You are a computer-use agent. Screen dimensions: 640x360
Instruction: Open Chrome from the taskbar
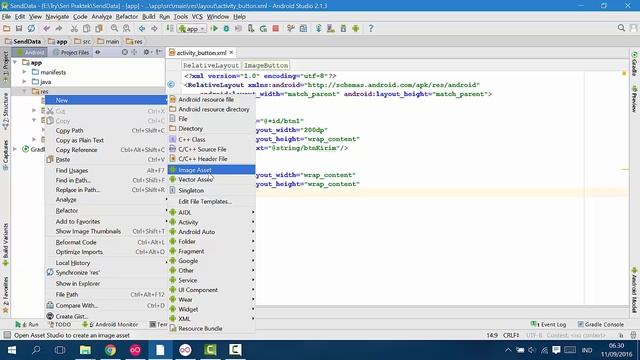click(x=110, y=350)
